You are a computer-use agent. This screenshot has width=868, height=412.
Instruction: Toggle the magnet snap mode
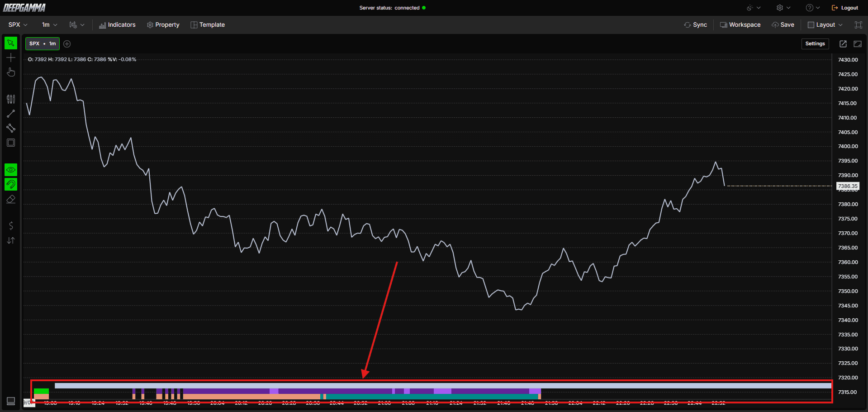click(x=11, y=184)
